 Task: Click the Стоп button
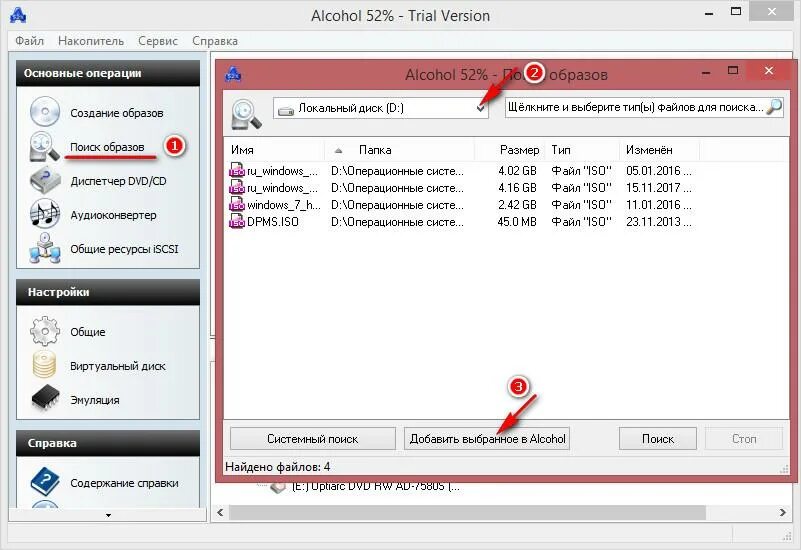(744, 439)
